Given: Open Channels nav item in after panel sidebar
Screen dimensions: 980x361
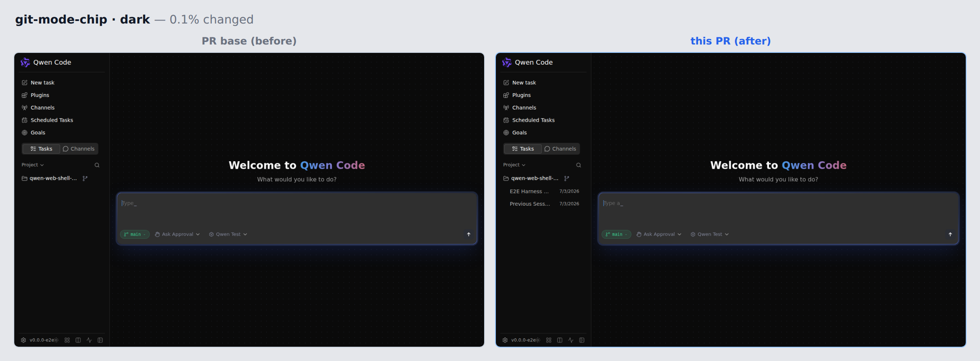Looking at the screenshot, I should [x=542, y=108].
